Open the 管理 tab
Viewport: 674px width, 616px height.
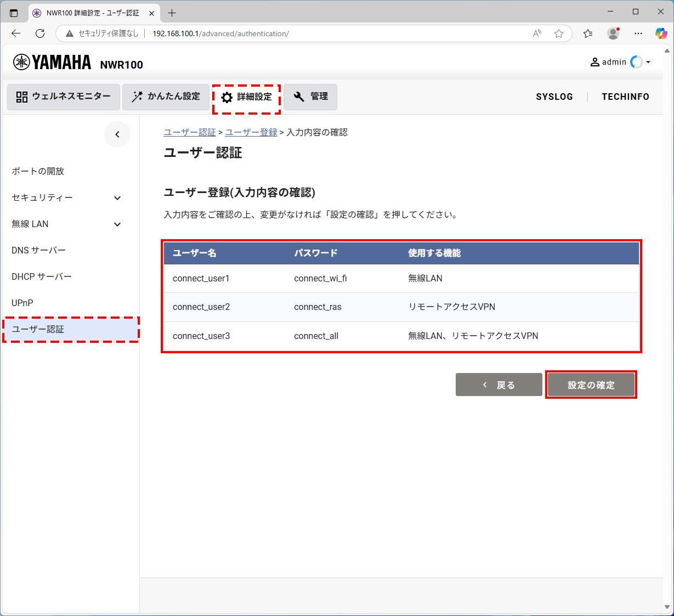pos(310,97)
